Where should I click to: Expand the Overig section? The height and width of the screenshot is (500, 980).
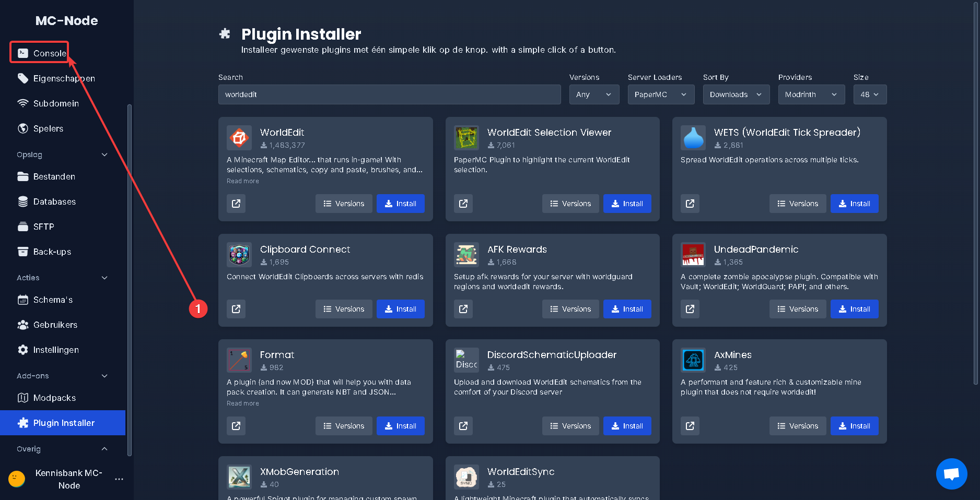(104, 449)
